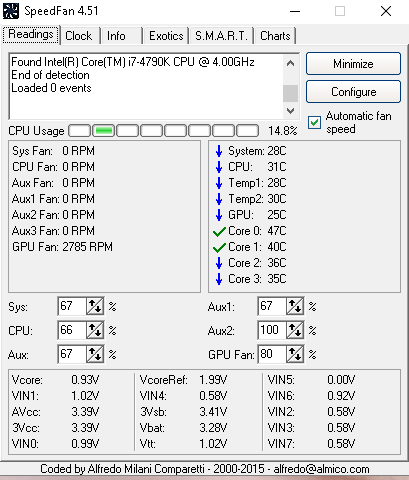
Task: Click the blue arrow next to Temp2 reading
Action: (219, 199)
